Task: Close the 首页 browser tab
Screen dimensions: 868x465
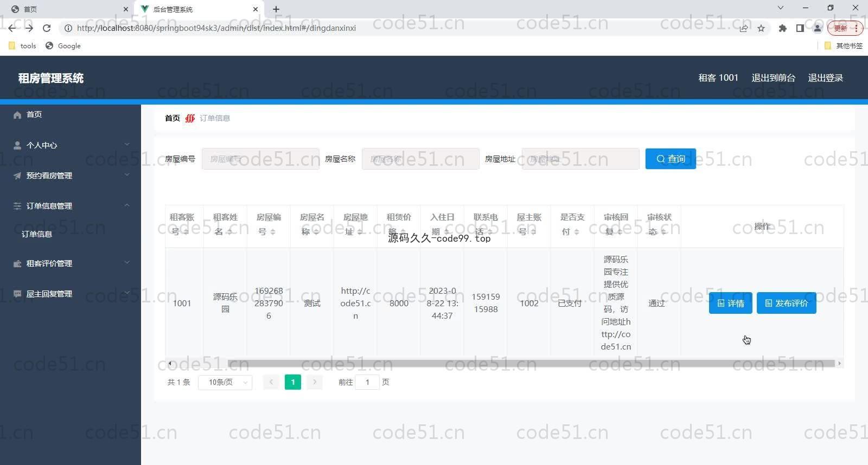Action: pyautogui.click(x=126, y=9)
